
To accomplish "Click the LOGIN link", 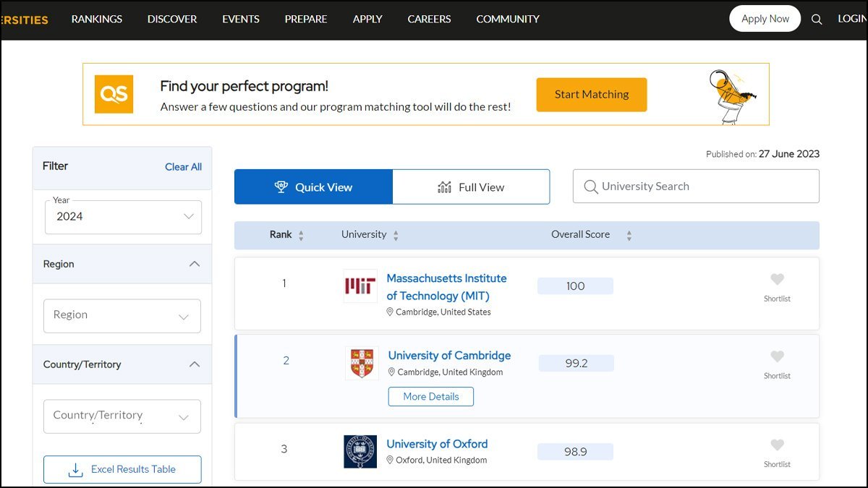I will (x=852, y=20).
